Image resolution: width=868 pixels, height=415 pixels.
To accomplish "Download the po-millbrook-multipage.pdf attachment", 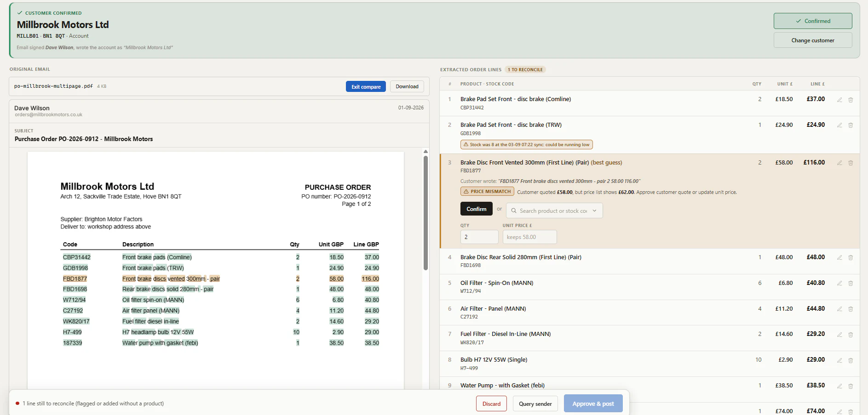I will 407,86.
